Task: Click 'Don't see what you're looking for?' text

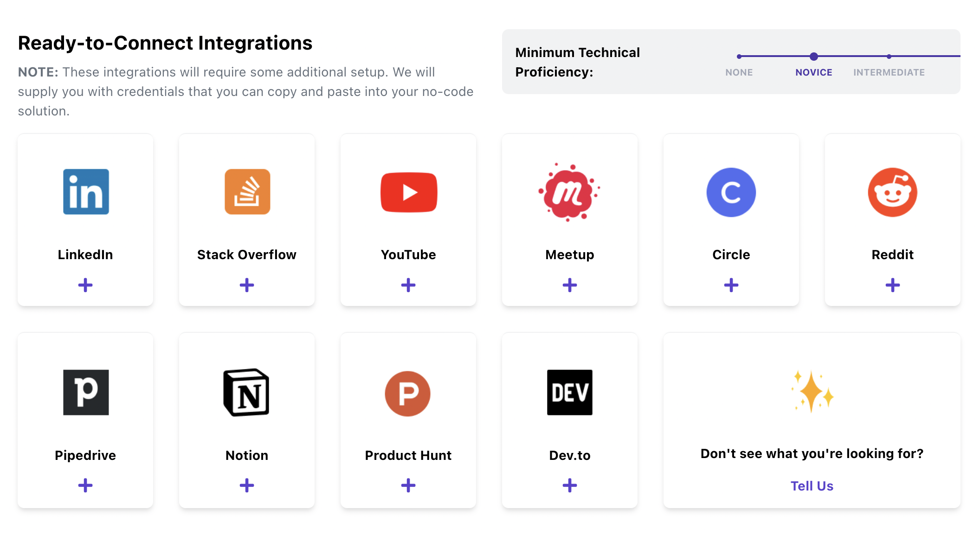Action: pos(812,453)
